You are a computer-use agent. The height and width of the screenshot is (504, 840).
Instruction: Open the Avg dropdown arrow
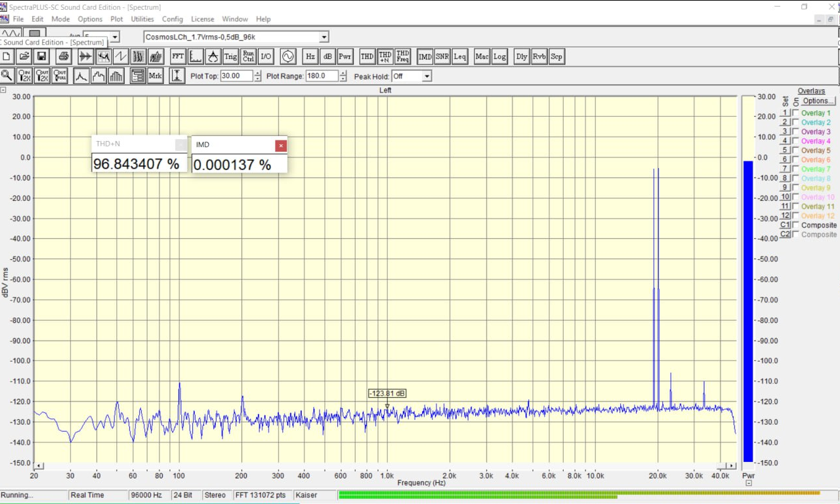pos(115,37)
